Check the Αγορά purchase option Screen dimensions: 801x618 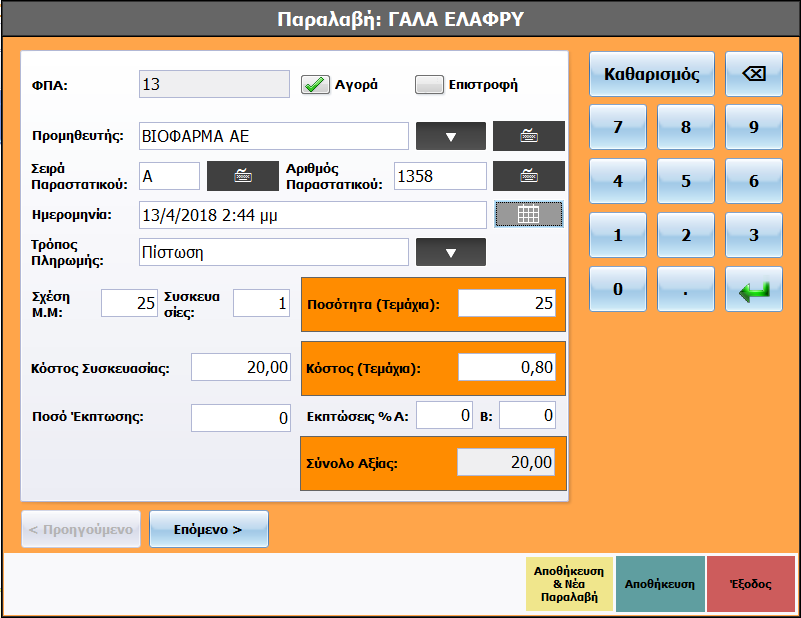point(316,85)
